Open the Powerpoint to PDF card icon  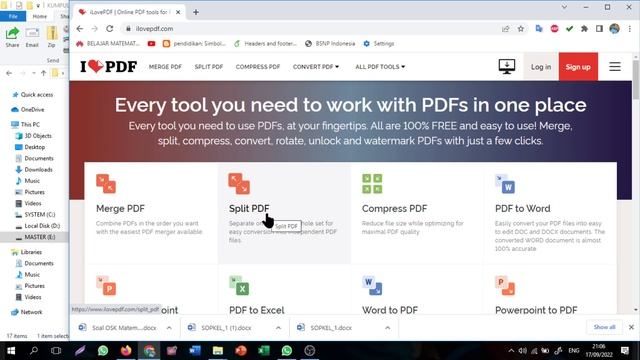click(505, 286)
